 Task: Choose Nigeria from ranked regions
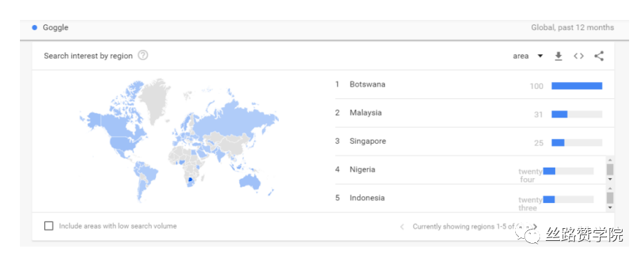coord(362,169)
